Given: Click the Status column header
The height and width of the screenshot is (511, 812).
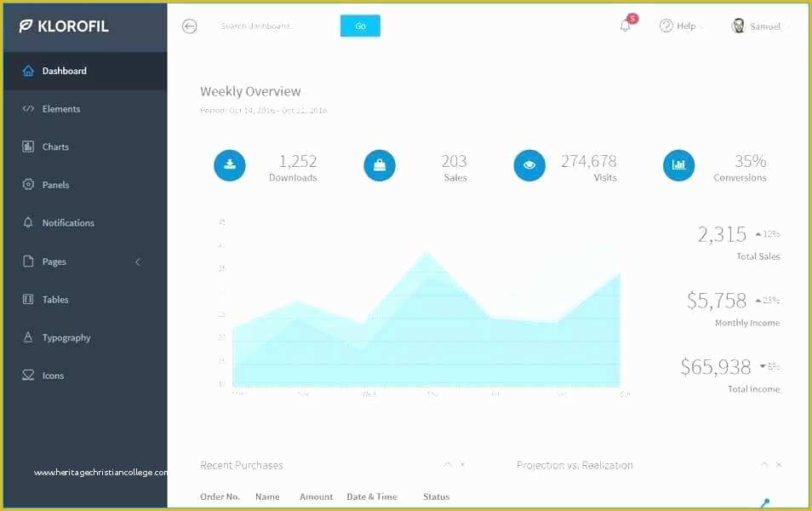Looking at the screenshot, I should coord(437,497).
